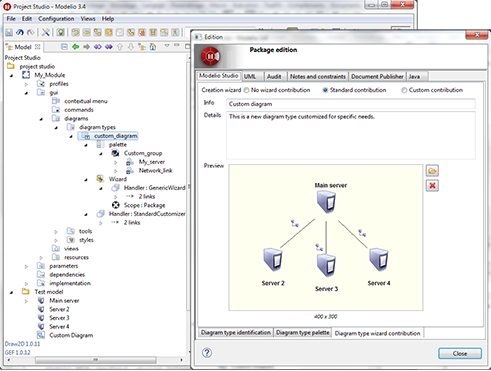This screenshot has height=371, width=491.
Task: Click the Details text area
Action: tap(351, 135)
